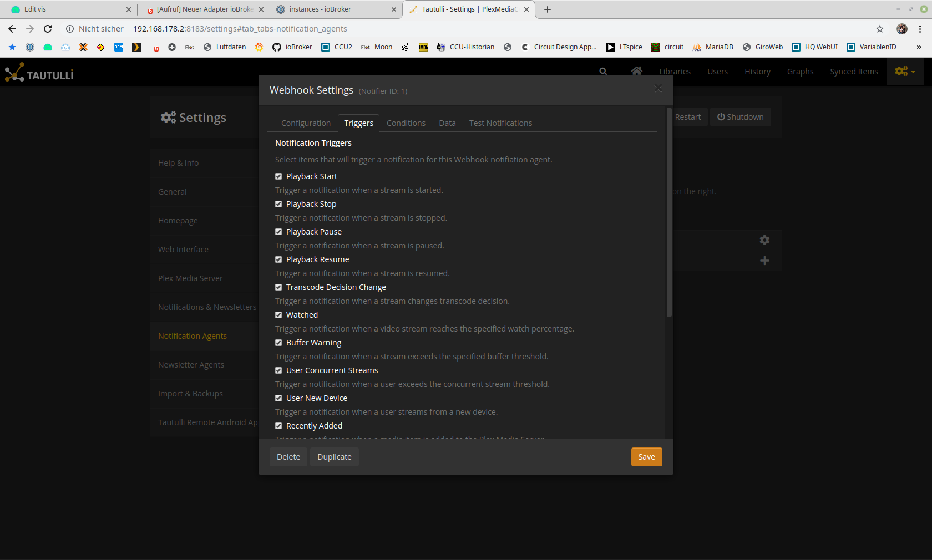Viewport: 932px width, 560px height.
Task: Open the GiroWeb bookmark
Action: (x=763, y=47)
